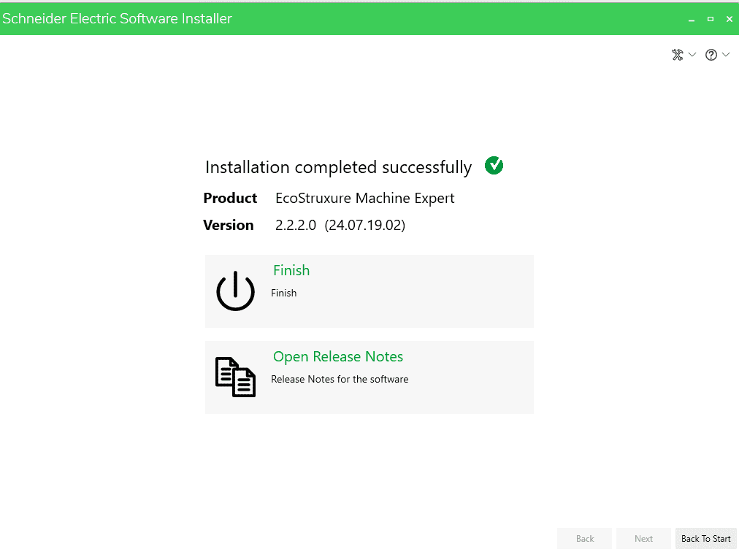This screenshot has height=560, width=739.
Task: Click the documents icon for Release Notes
Action: click(x=235, y=377)
